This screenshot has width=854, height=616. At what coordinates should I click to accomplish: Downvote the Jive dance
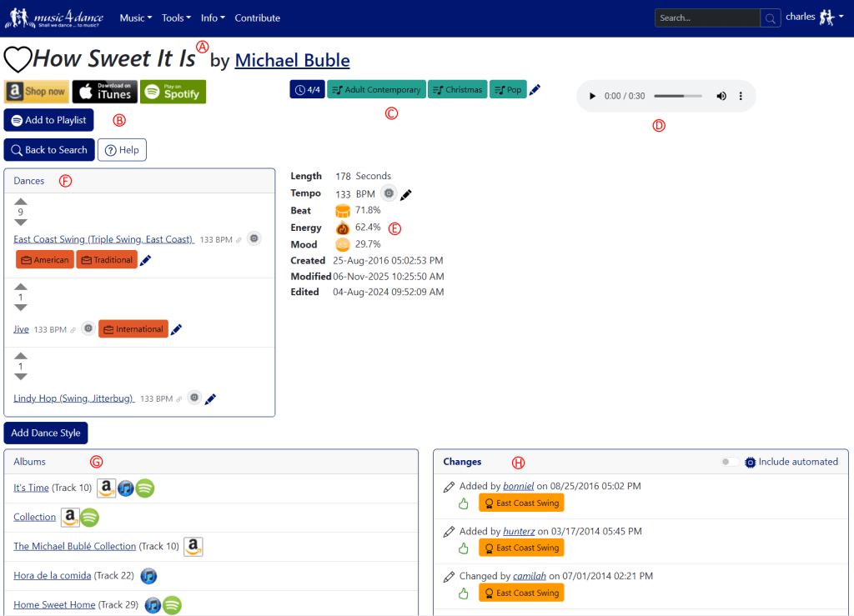click(x=21, y=308)
